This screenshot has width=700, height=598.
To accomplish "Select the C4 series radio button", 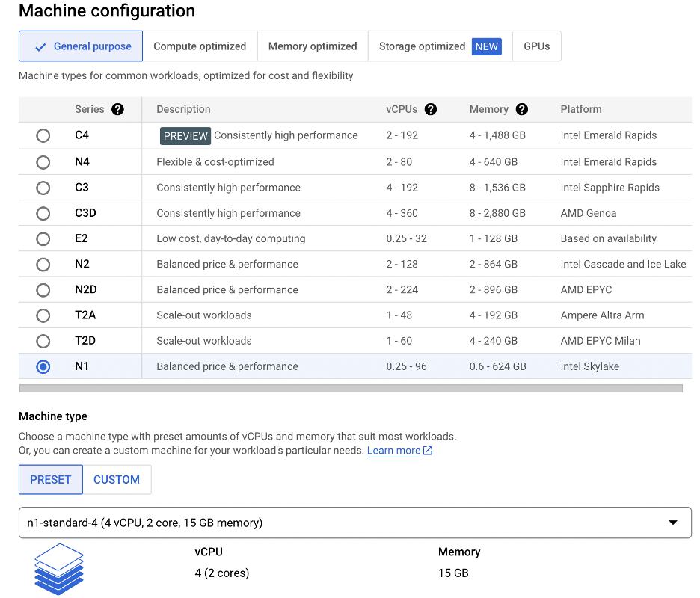I will coord(43,135).
